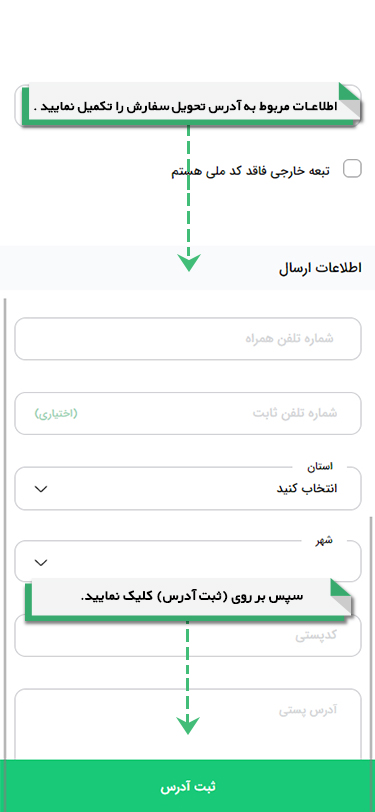375x812 pixels.
Task: Expand the province dropdown chevron
Action: 41,489
